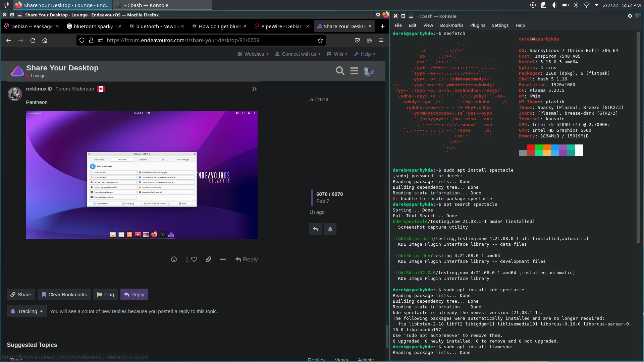Open Pocket save icon in Firefox toolbar
644x362 pixels.
tap(357, 40)
